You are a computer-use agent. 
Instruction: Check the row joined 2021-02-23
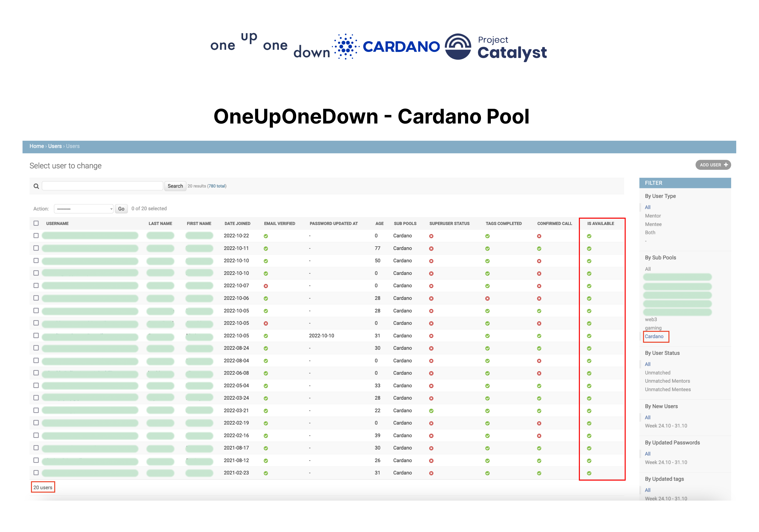(x=36, y=473)
